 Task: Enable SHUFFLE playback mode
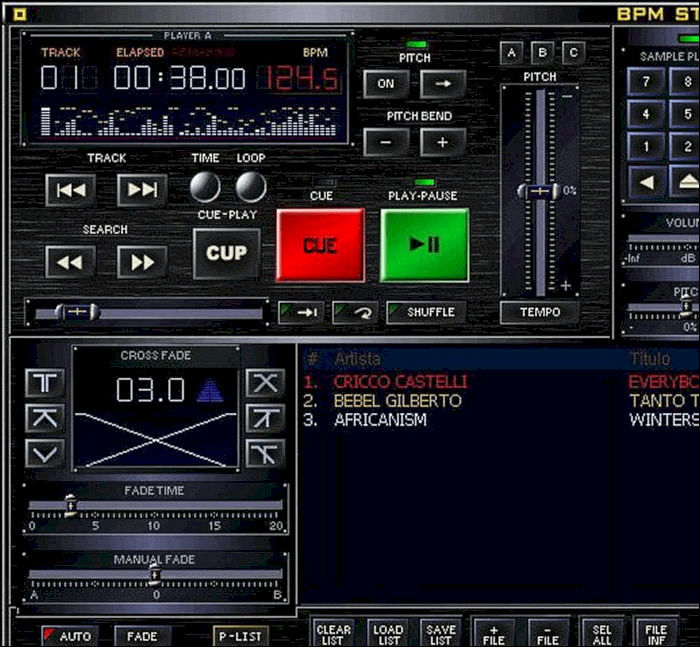pyautogui.click(x=424, y=312)
